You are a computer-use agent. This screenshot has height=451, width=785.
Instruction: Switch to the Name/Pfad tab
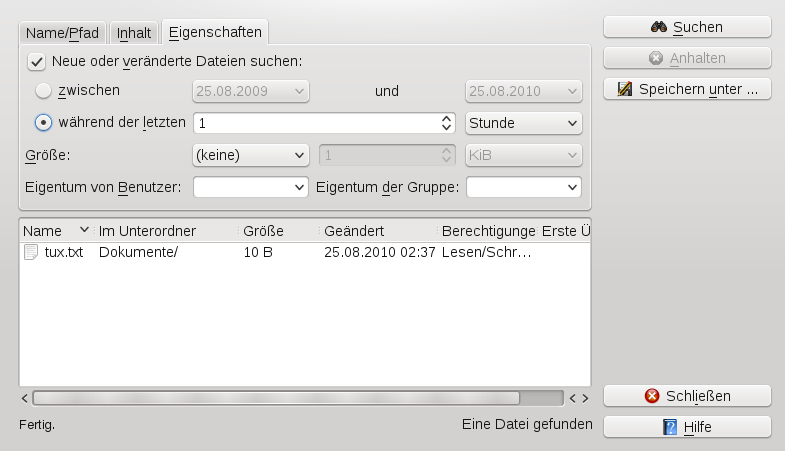tap(62, 33)
